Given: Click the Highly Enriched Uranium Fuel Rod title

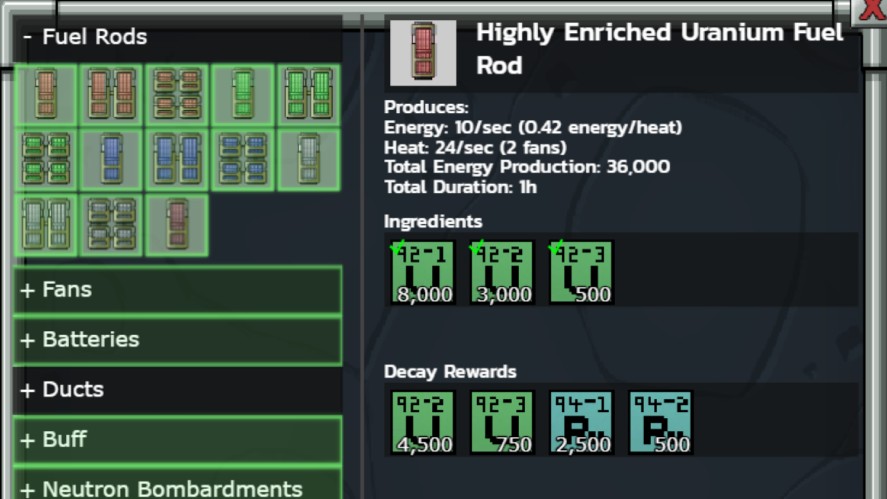Looking at the screenshot, I should pyautogui.click(x=660, y=49).
